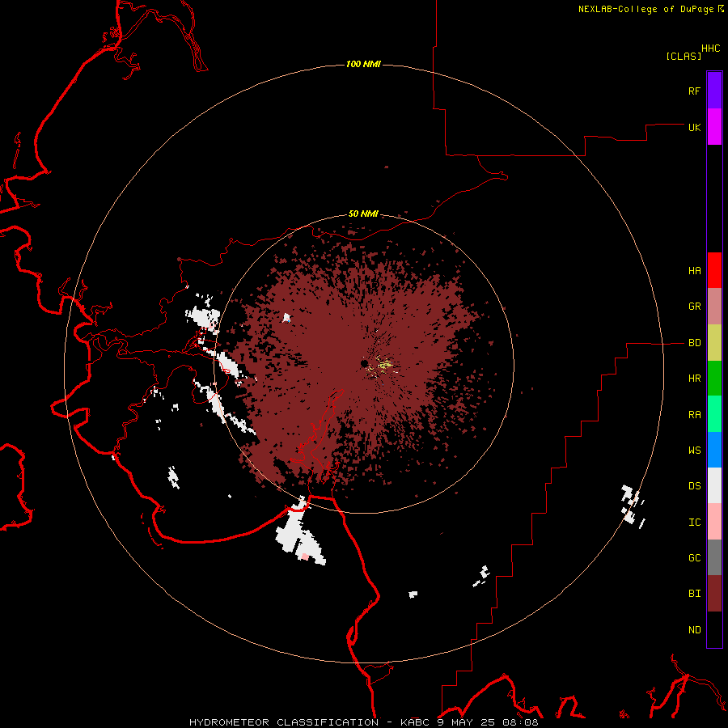
Task: Click the 100 NMI range ring label
Action: pyautogui.click(x=363, y=64)
